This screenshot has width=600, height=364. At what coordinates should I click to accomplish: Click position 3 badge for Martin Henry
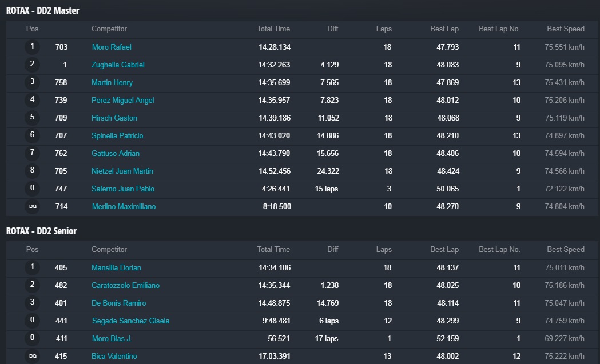tap(33, 82)
